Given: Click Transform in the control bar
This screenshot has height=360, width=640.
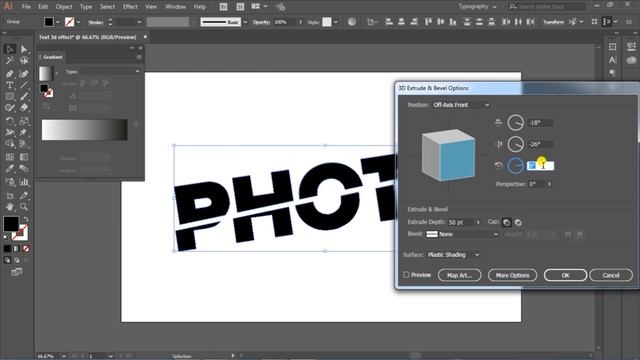Looking at the screenshot, I should [x=553, y=22].
